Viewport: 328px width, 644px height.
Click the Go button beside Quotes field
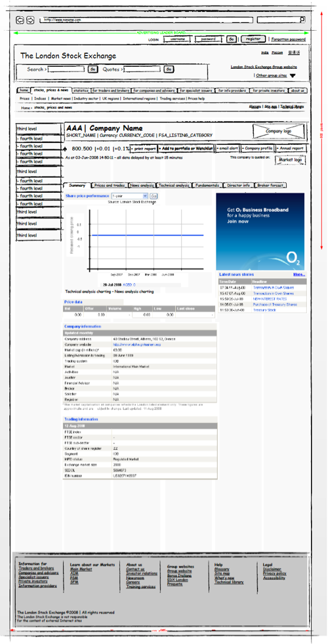pyautogui.click(x=169, y=70)
